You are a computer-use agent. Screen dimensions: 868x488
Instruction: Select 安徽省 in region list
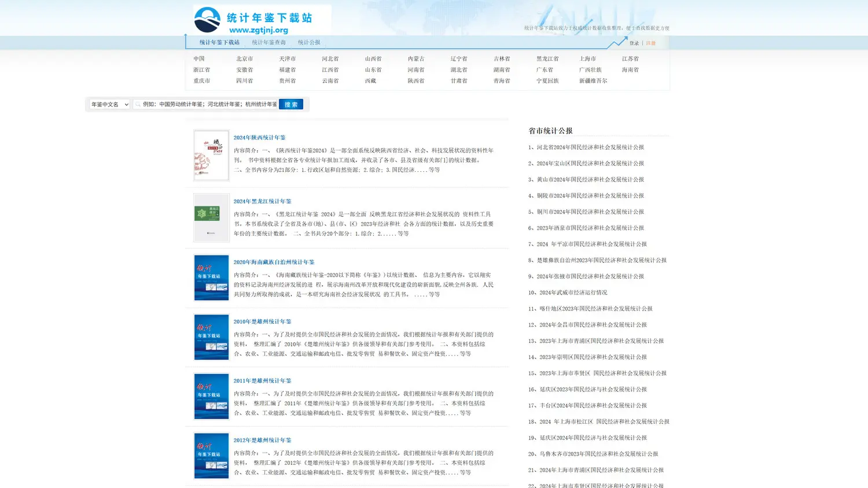245,70
